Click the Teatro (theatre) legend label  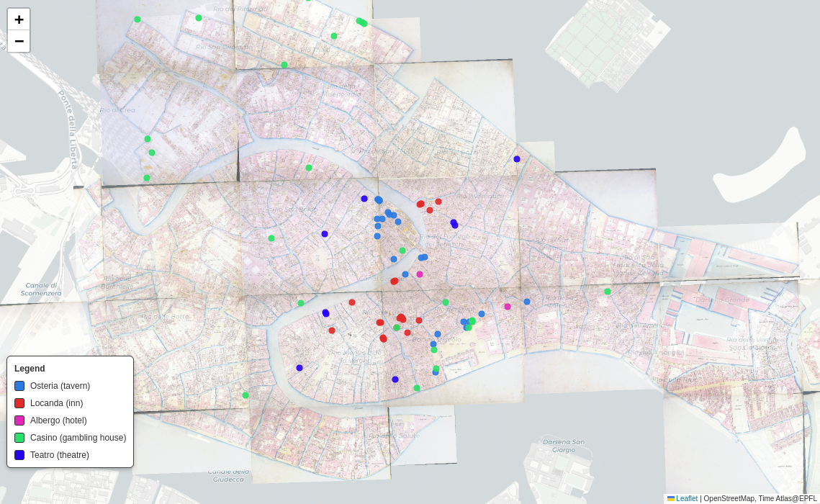click(60, 455)
